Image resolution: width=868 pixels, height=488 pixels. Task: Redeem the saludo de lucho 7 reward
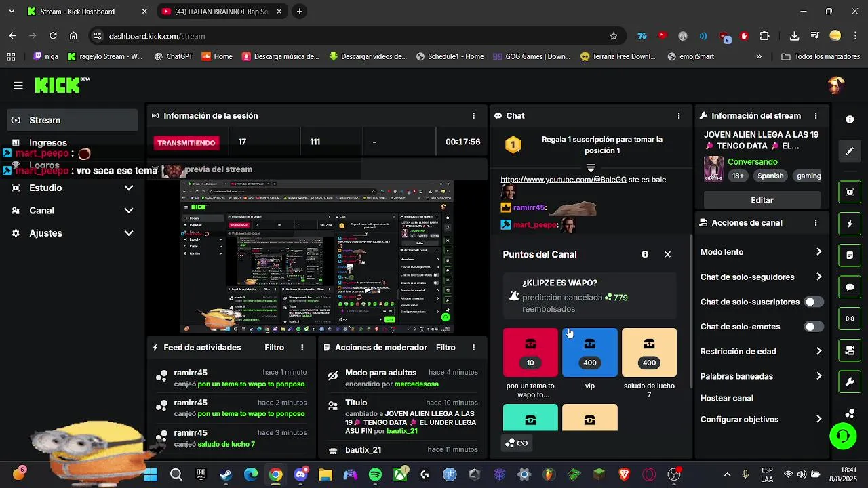point(649,352)
